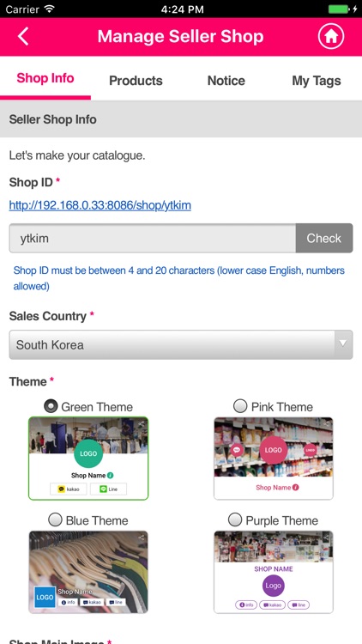This screenshot has width=362, height=644.
Task: Switch to the Products tab
Action: [x=136, y=81]
